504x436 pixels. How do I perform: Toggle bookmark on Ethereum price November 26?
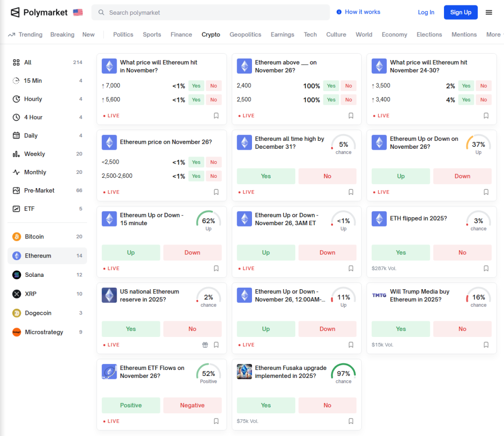(x=216, y=192)
